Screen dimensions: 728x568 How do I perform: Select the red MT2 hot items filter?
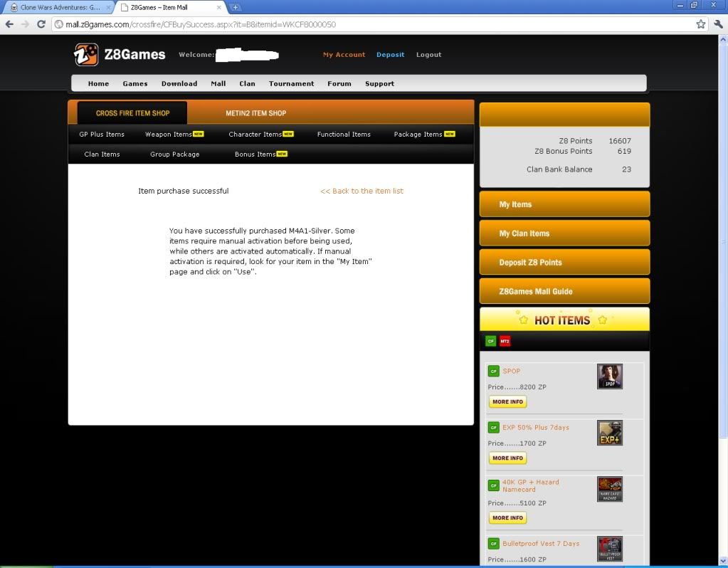pyautogui.click(x=505, y=341)
